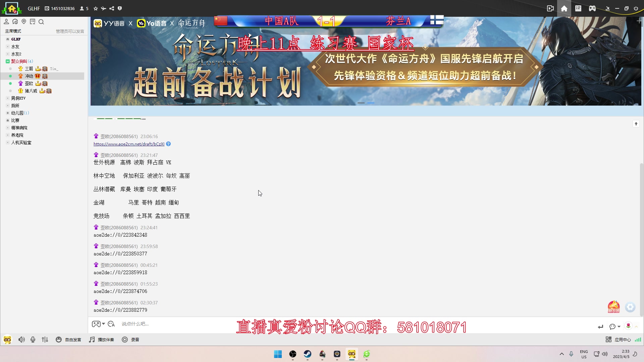Screen dimensions: 644x362
Task: Adjust speaker volume icon in bottom bar
Action: pyautogui.click(x=21, y=340)
